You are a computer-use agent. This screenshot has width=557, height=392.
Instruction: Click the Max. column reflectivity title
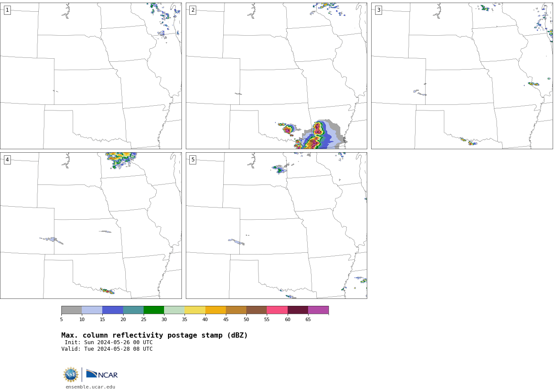(154, 335)
